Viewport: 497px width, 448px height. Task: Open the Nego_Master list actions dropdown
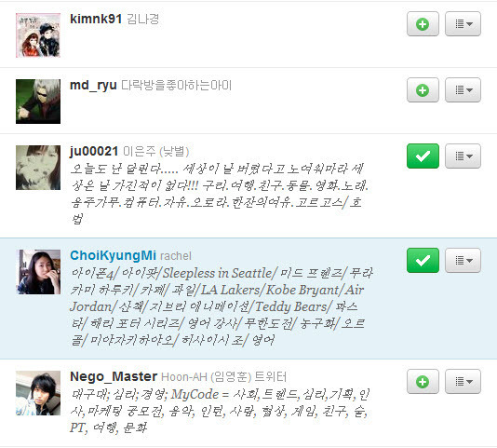(x=463, y=381)
